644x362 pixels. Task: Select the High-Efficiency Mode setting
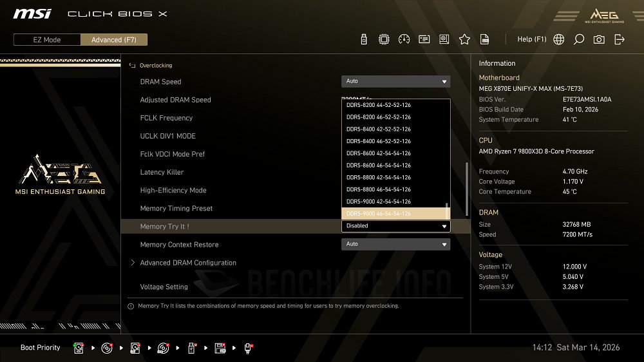tap(173, 190)
